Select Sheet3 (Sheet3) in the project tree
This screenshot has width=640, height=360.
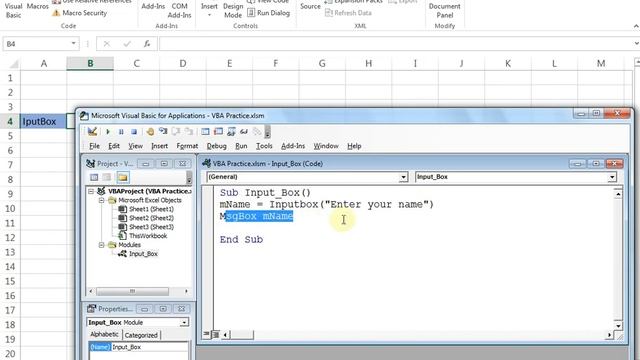click(x=146, y=227)
